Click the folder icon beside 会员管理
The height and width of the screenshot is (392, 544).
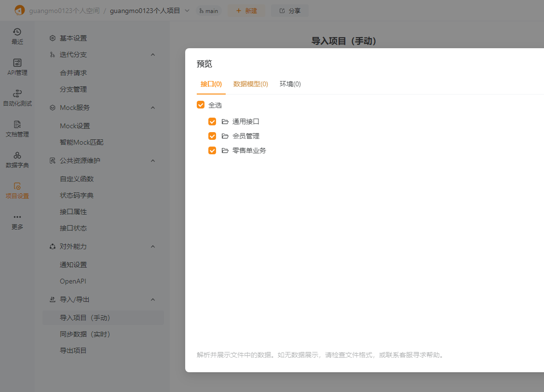pos(225,136)
